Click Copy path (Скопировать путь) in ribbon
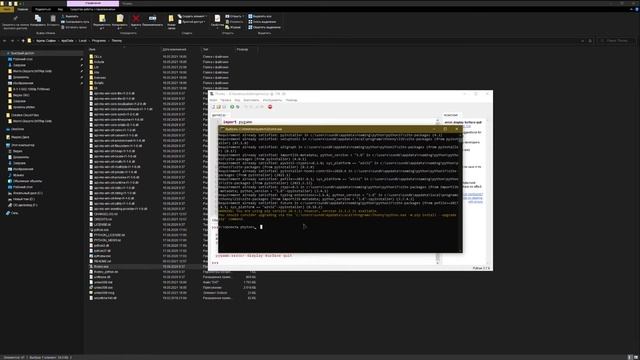 tap(75, 22)
